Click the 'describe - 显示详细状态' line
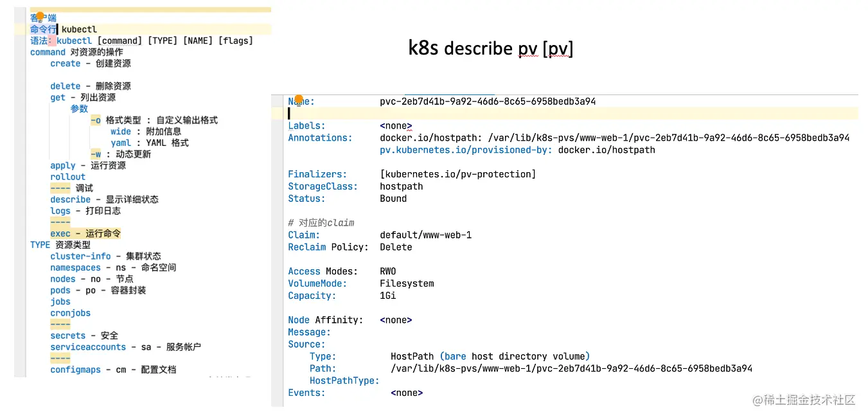868x419 pixels. tap(104, 200)
